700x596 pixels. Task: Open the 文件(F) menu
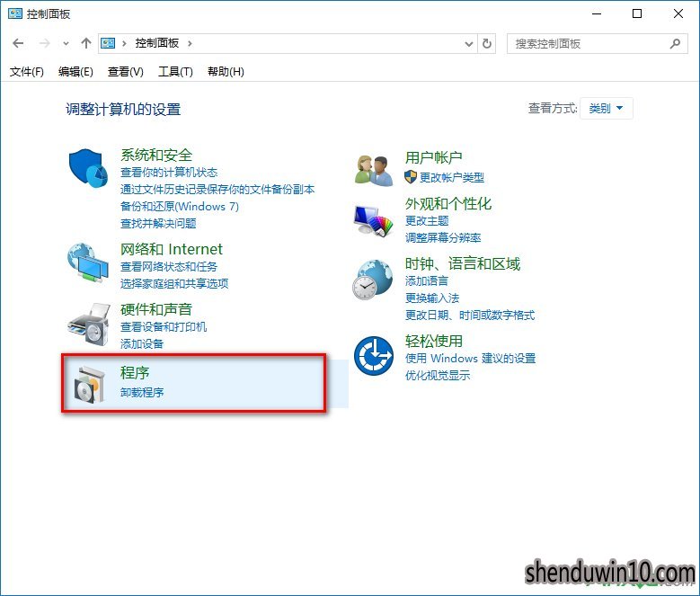[27, 71]
